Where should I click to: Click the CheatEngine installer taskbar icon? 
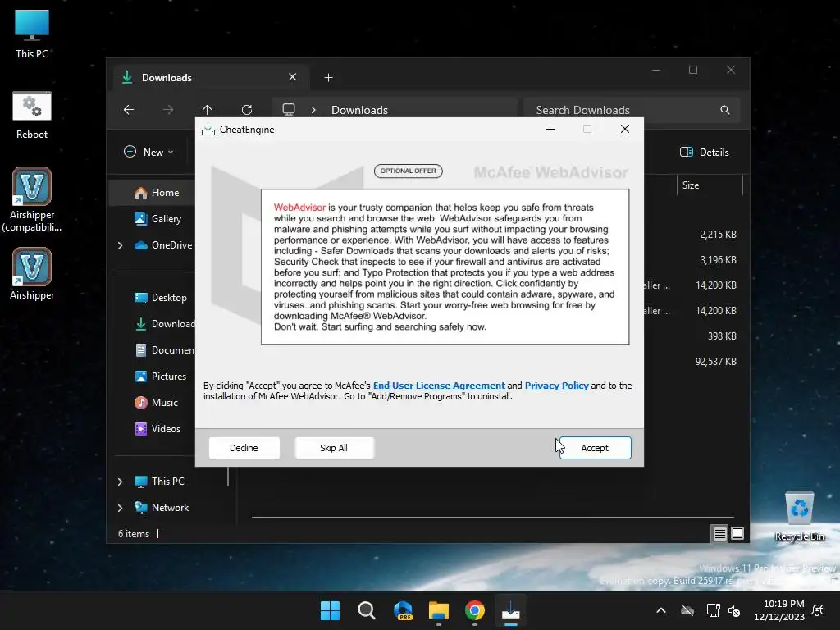click(510, 610)
